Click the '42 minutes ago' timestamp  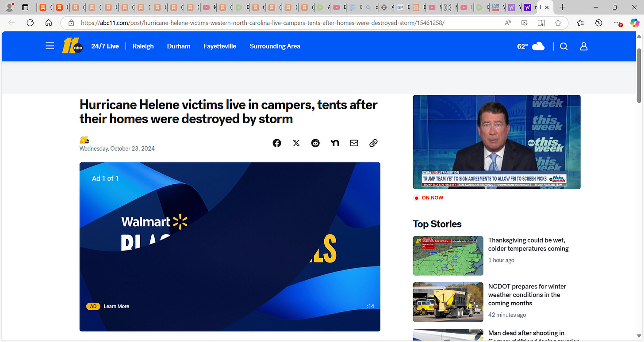[507, 315]
